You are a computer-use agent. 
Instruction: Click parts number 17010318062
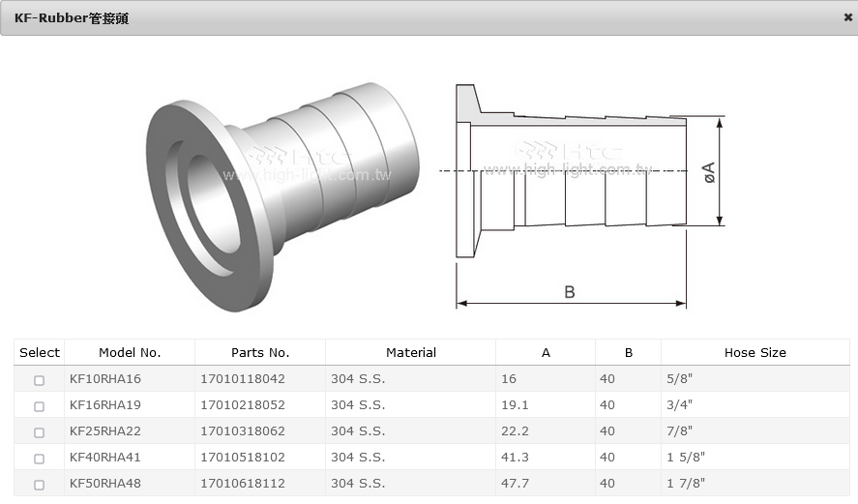243,431
